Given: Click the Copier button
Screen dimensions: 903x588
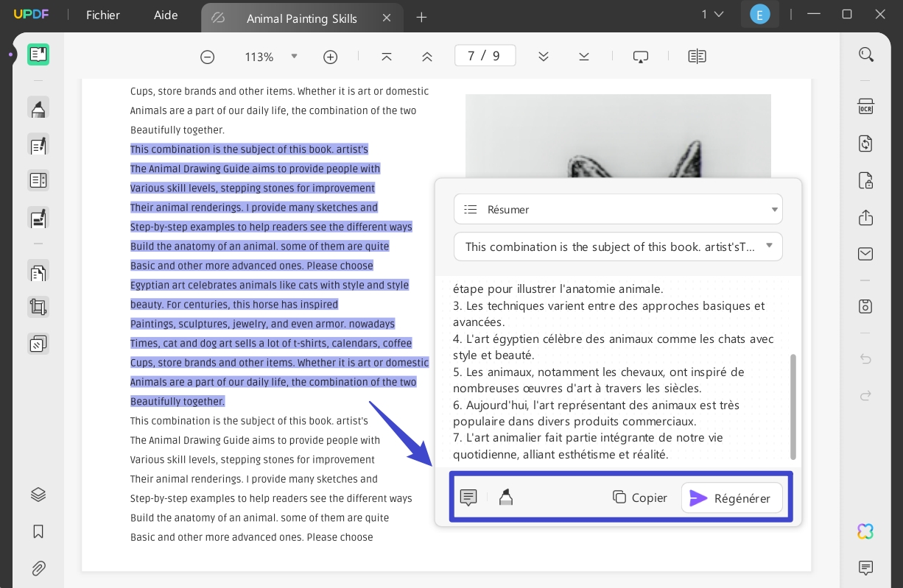Looking at the screenshot, I should (640, 497).
